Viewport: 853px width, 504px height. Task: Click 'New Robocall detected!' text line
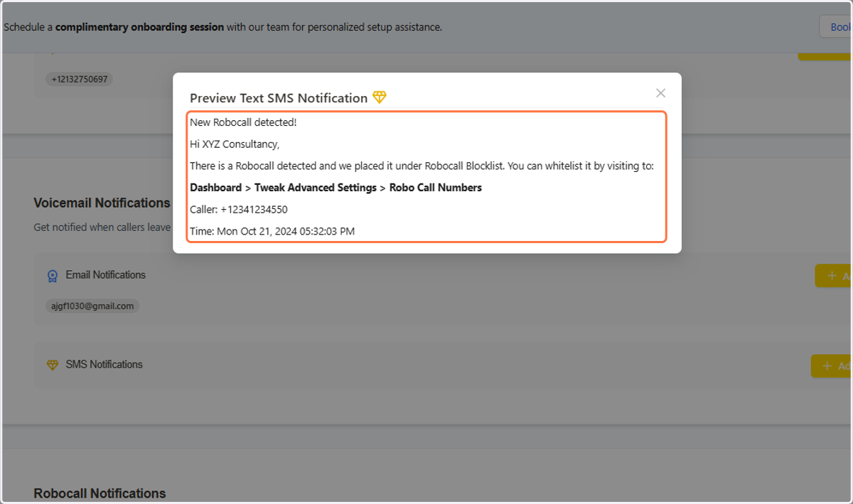tap(243, 122)
